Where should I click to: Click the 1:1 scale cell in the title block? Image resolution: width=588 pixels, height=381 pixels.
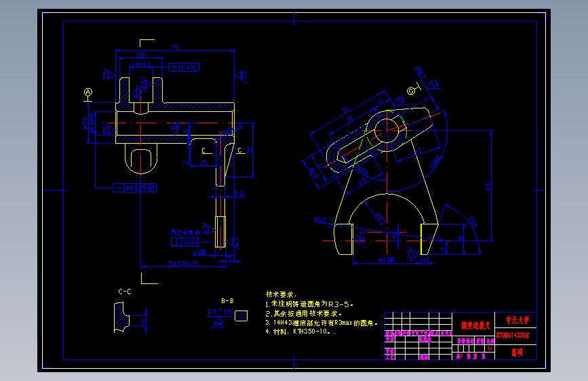coord(490,348)
